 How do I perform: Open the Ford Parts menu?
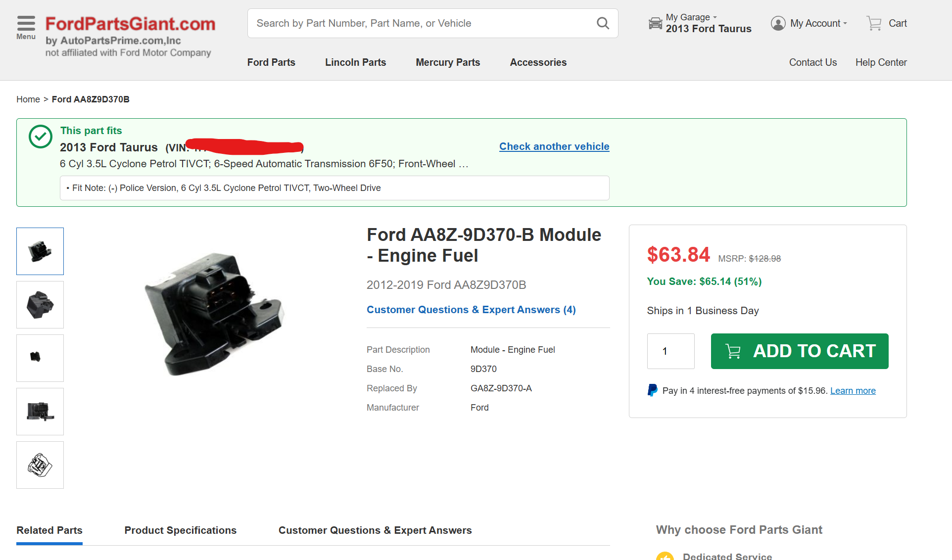pyautogui.click(x=271, y=62)
